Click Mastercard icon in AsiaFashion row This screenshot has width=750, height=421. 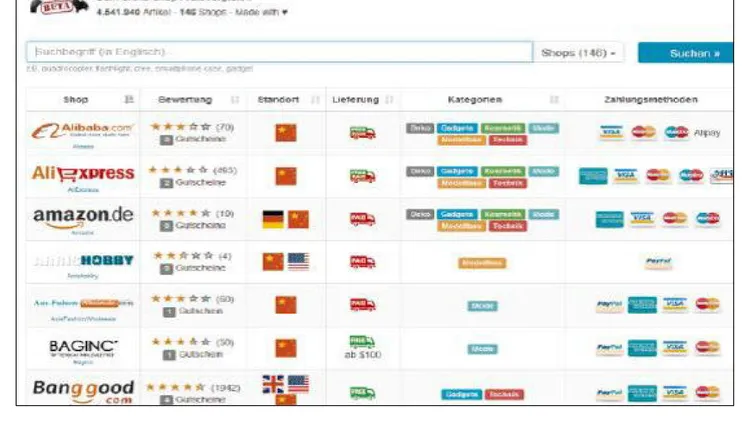pyautogui.click(x=707, y=305)
